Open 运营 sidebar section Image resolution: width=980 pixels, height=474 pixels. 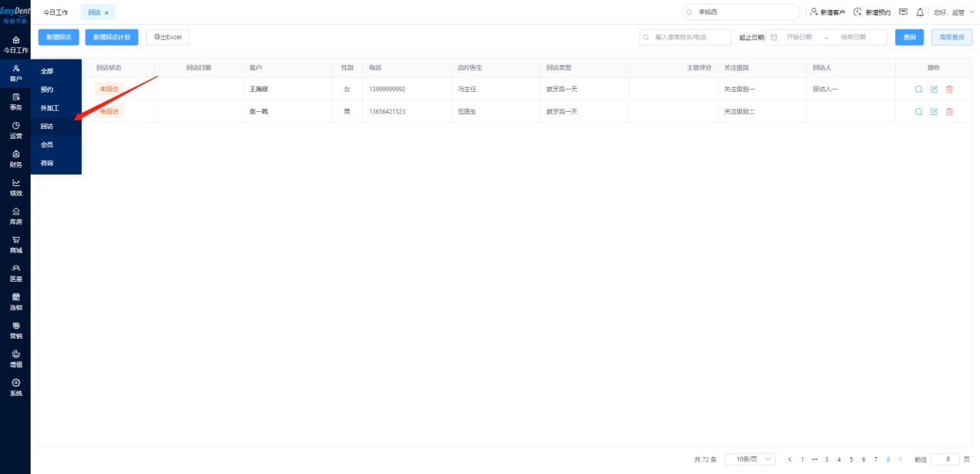point(15,130)
